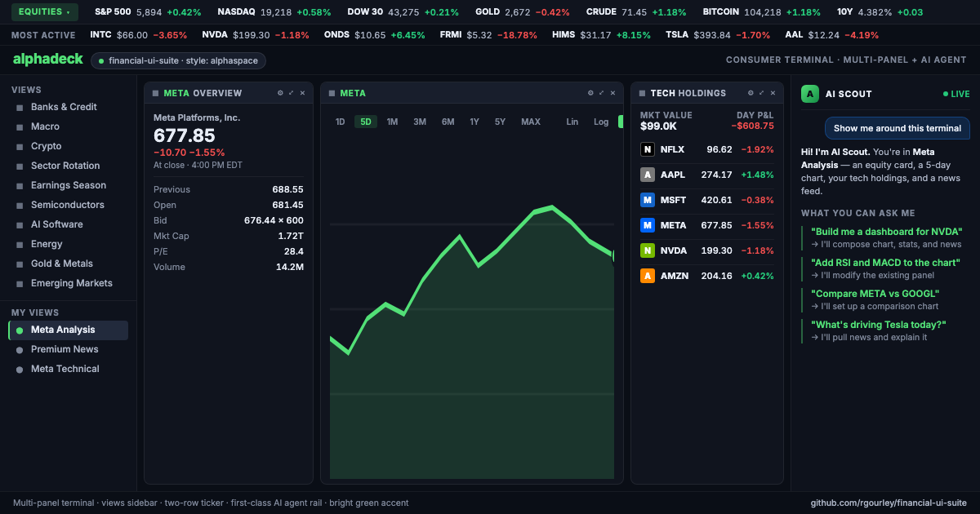Screen dimensions: 980x514
Task: Maximize the Tech Holdings panel
Action: (x=762, y=93)
